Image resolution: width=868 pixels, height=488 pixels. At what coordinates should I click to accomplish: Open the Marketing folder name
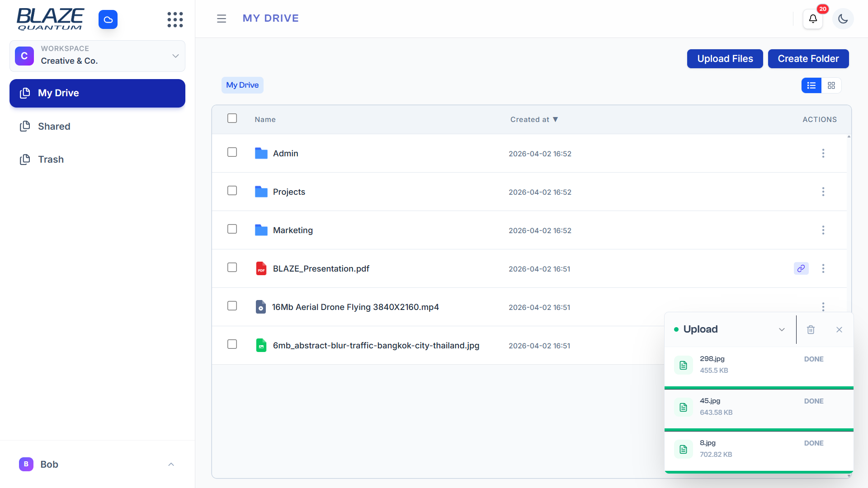293,230
